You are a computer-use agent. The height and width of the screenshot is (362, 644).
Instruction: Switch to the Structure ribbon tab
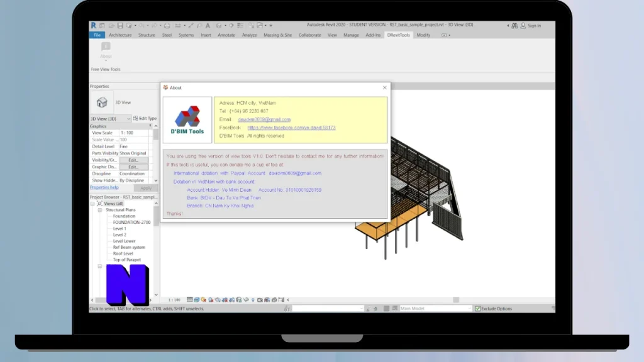tap(147, 35)
